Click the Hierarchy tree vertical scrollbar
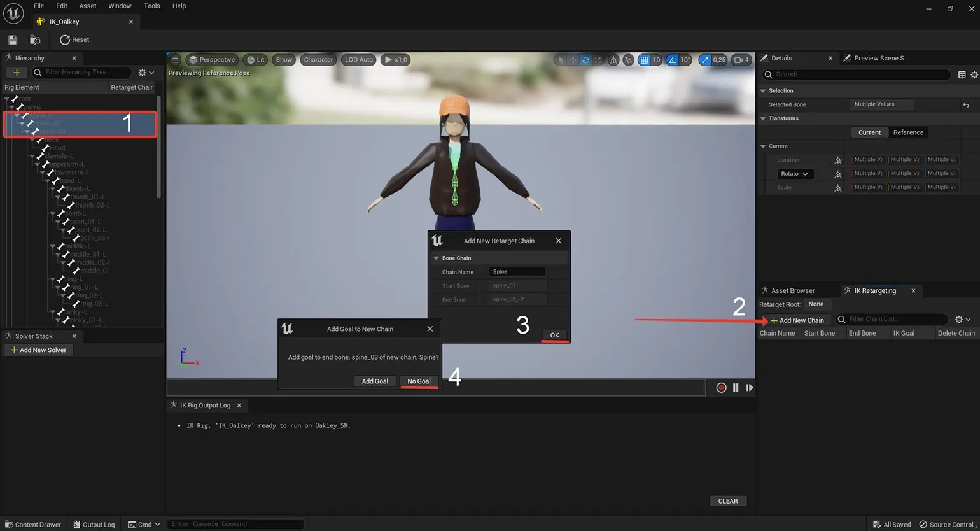The width and height of the screenshot is (980, 531). [158, 146]
